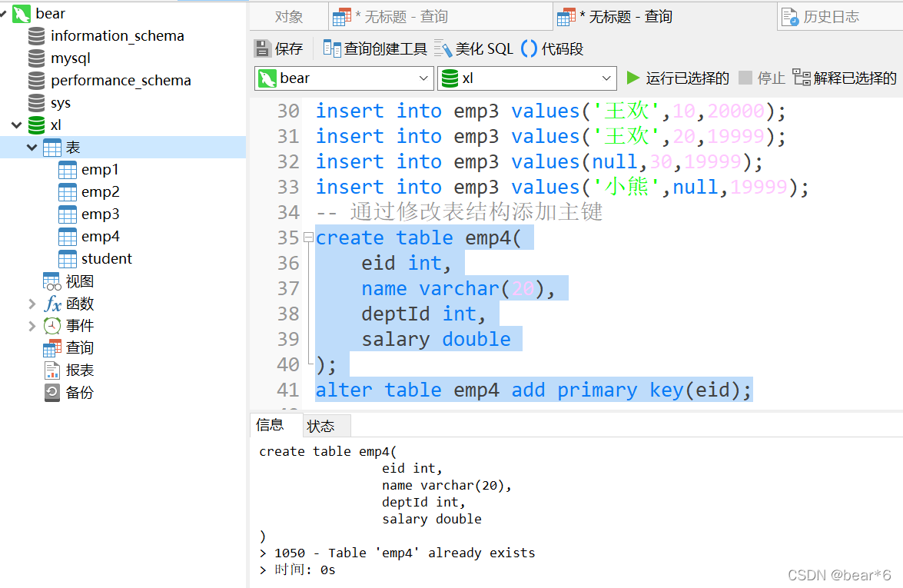This screenshot has height=588, width=903.
Task: Click the 代码段 code snippet parentheses icon
Action: click(529, 49)
